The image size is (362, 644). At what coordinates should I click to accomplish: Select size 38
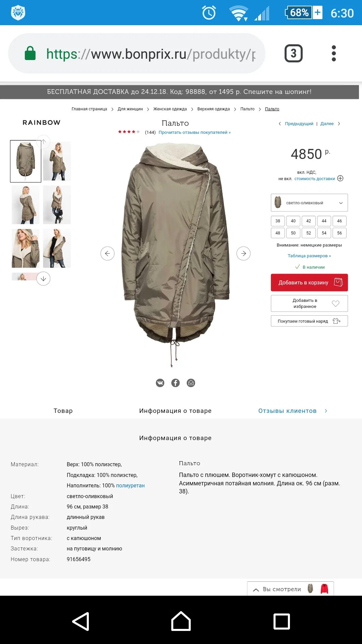(278, 221)
